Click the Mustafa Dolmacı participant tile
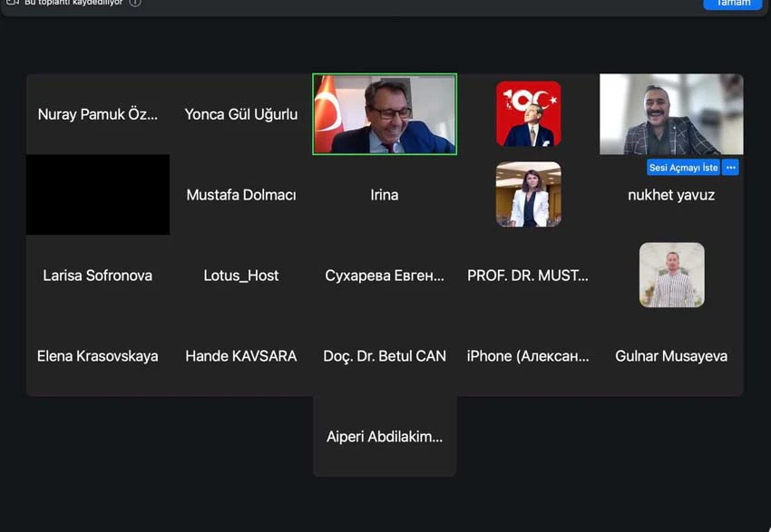 click(x=241, y=195)
